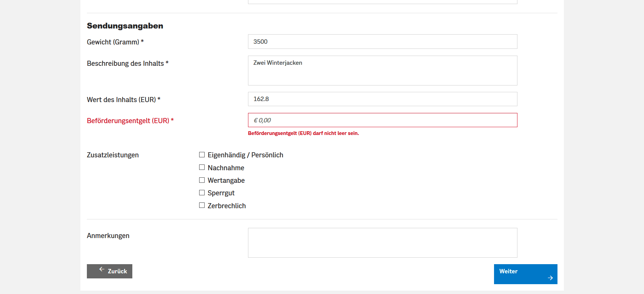Click the red 'Beförderungsentgelt (EUR)' label

128,121
